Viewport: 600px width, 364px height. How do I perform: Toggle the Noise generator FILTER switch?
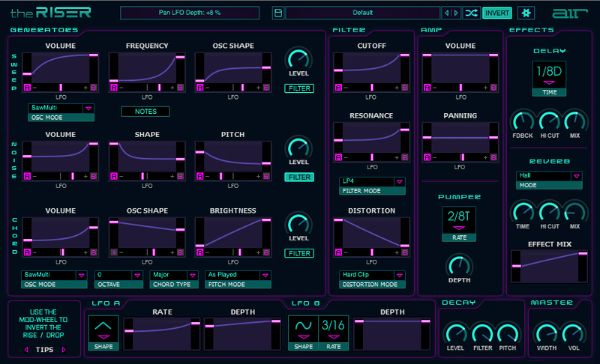[x=299, y=177]
